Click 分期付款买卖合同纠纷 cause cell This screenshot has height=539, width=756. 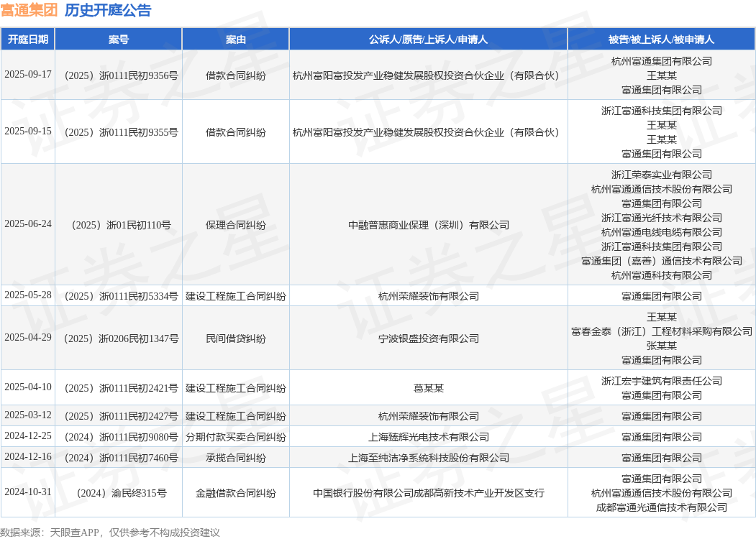[236, 437]
